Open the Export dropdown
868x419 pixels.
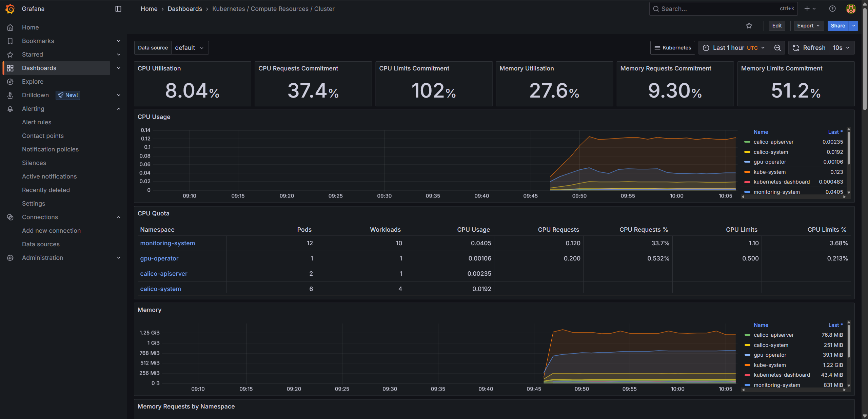click(x=809, y=26)
